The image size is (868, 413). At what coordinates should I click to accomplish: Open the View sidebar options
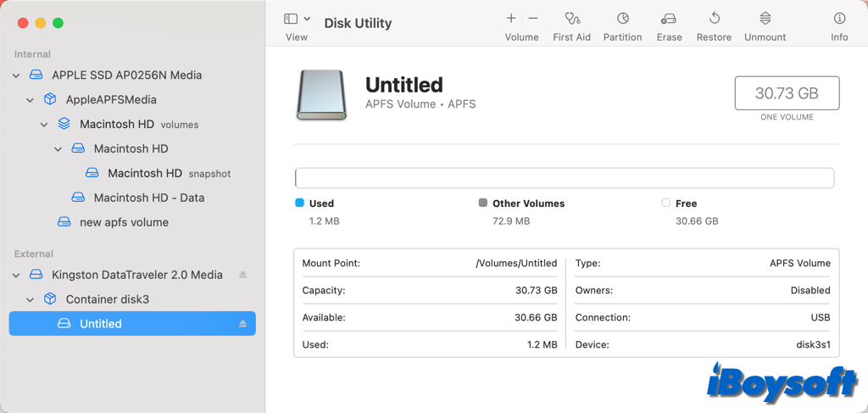307,19
